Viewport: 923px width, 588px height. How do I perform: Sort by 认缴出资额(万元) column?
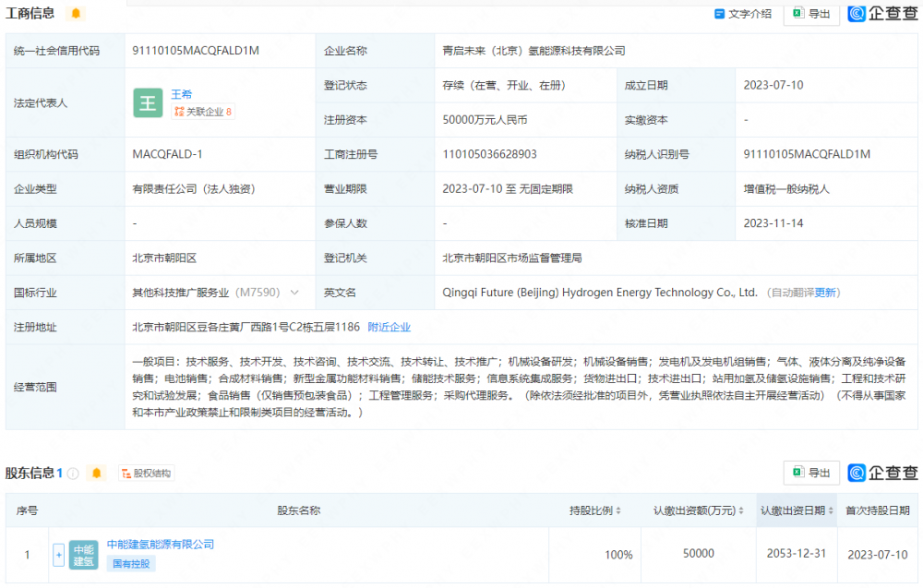pyautogui.click(x=700, y=510)
